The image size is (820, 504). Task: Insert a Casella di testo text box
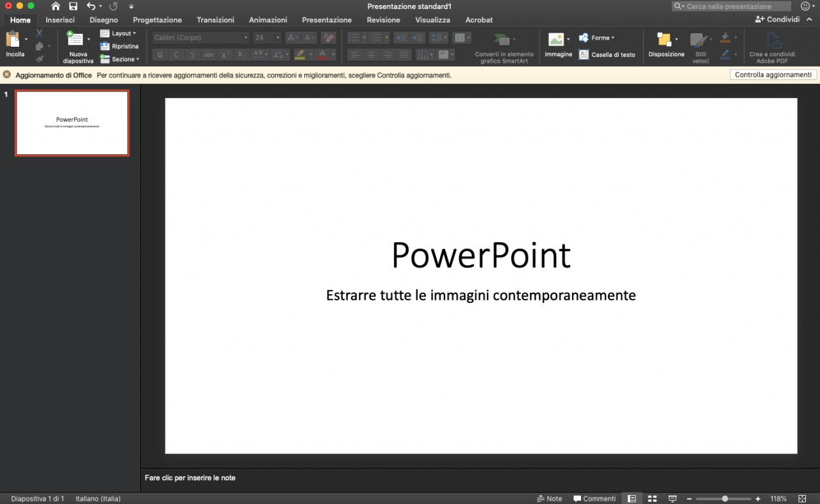pyautogui.click(x=607, y=55)
